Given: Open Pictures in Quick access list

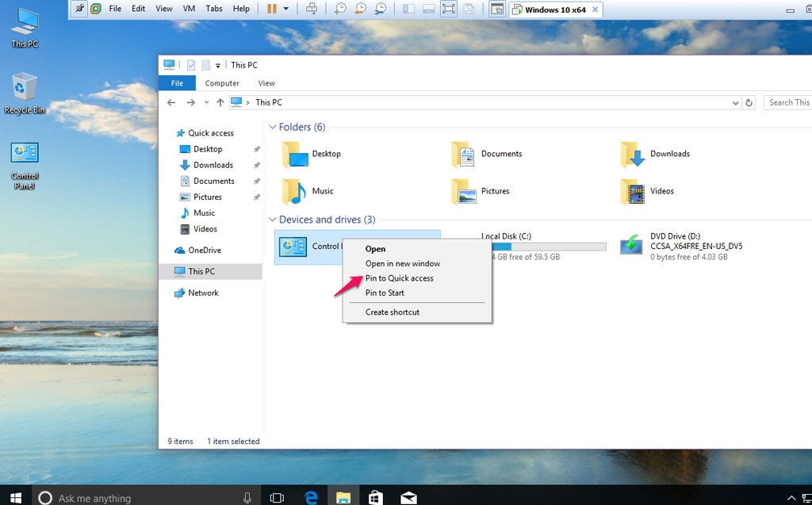Looking at the screenshot, I should pyautogui.click(x=207, y=197).
